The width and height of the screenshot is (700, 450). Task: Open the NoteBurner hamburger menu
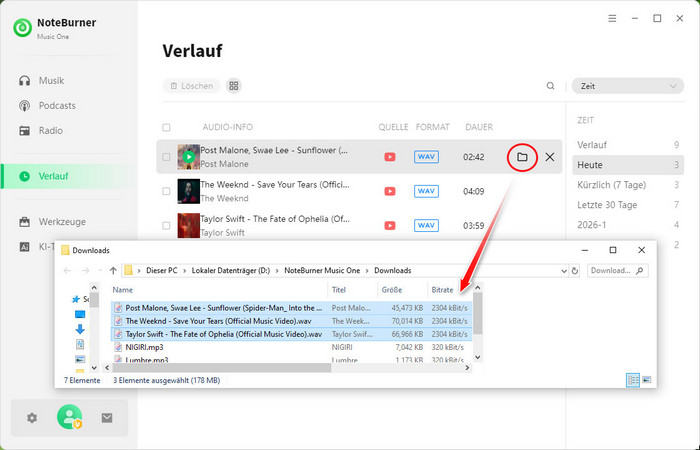click(612, 18)
